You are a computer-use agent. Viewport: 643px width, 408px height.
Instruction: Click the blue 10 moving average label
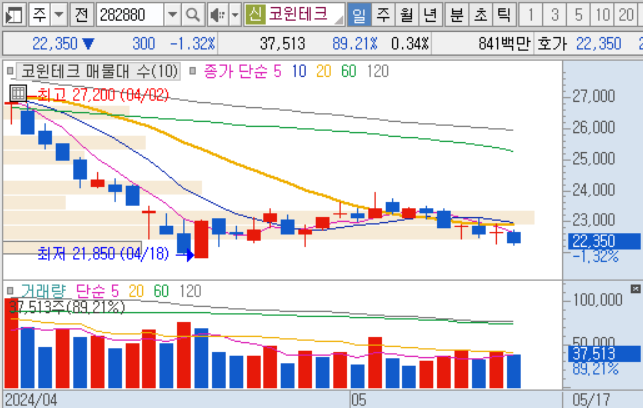(x=299, y=71)
